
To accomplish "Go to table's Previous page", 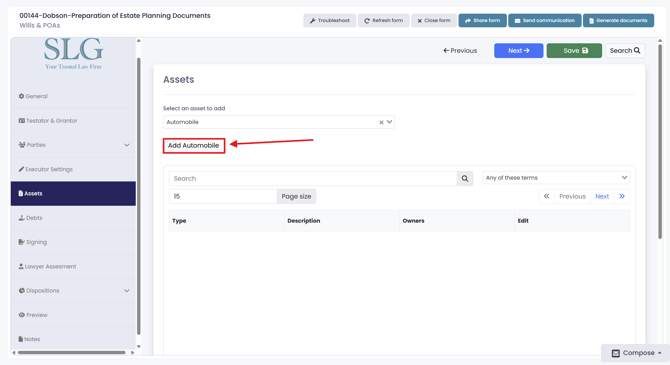I will 572,197.
